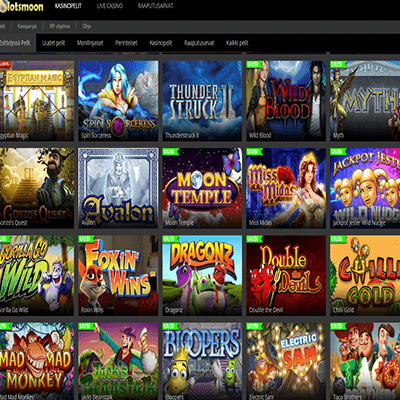Screen dimensions: 400x400
Task: Open the Miss Midas game thumbnail
Action: pos(286,188)
